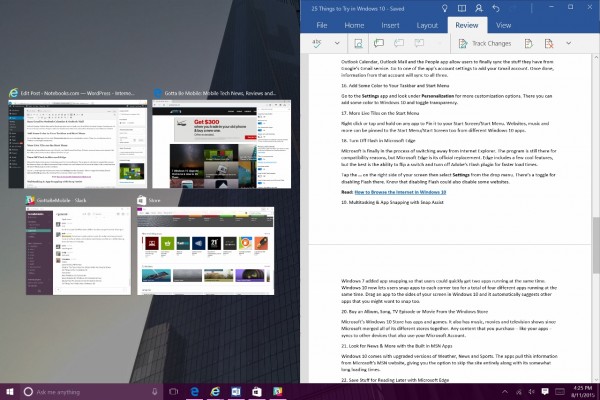600x400 pixels.
Task: Switch to the Insert ribbon tab
Action: [x=390, y=25]
